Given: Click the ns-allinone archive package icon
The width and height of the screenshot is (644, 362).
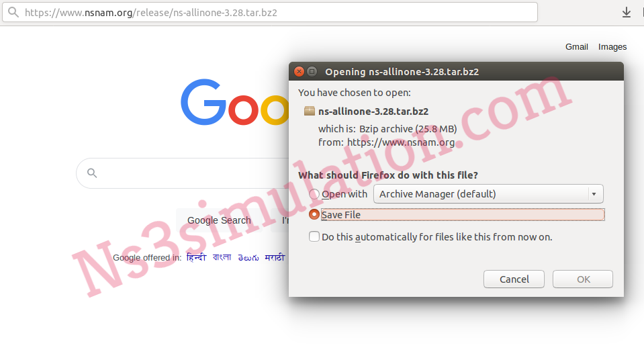Looking at the screenshot, I should [x=310, y=111].
